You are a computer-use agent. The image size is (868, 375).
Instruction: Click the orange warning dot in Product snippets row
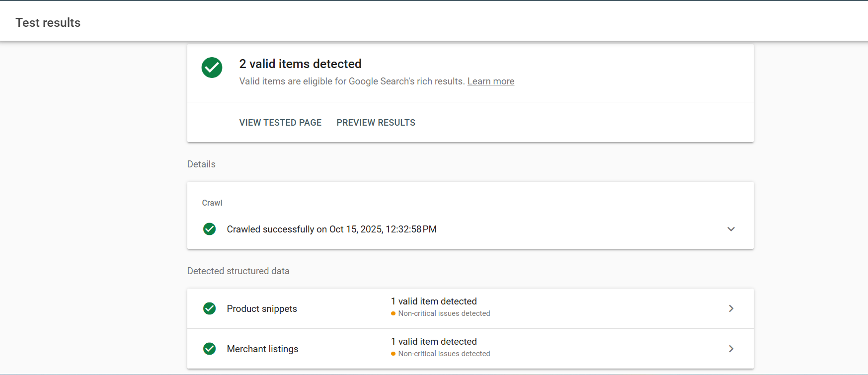coord(393,313)
